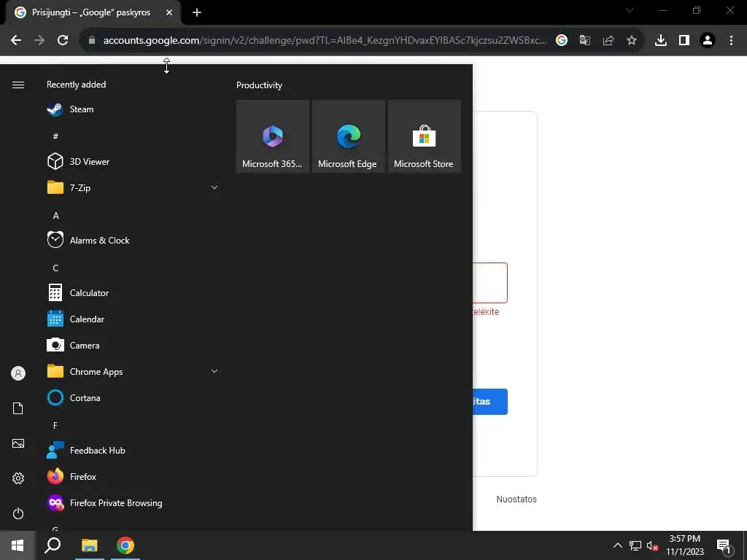This screenshot has height=560, width=747.
Task: Open Feedback Hub
Action: tap(133, 450)
